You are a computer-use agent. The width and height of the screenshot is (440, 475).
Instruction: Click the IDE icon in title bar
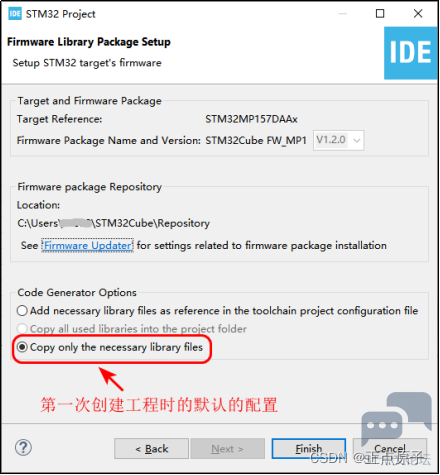[15, 14]
